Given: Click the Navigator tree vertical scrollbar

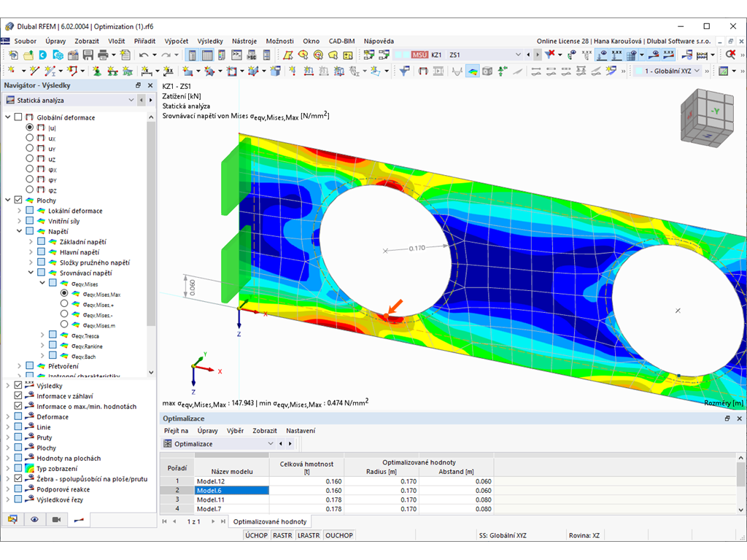Looking at the screenshot, I should [151, 224].
